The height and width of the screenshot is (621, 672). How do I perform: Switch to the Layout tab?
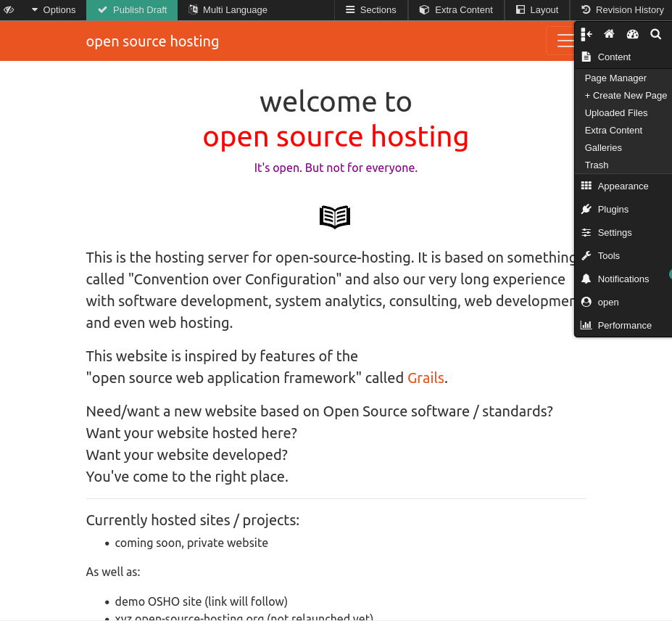[x=537, y=10]
